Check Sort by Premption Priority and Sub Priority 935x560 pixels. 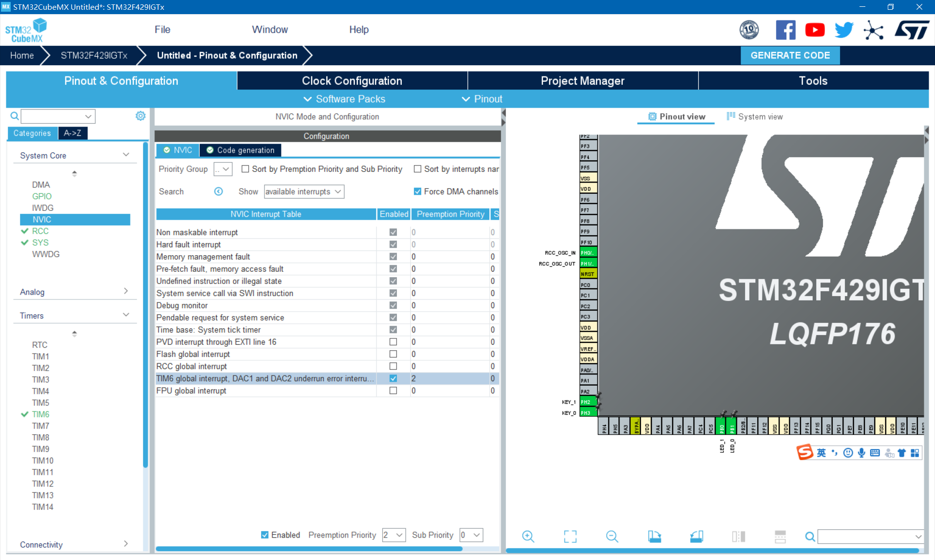click(245, 169)
